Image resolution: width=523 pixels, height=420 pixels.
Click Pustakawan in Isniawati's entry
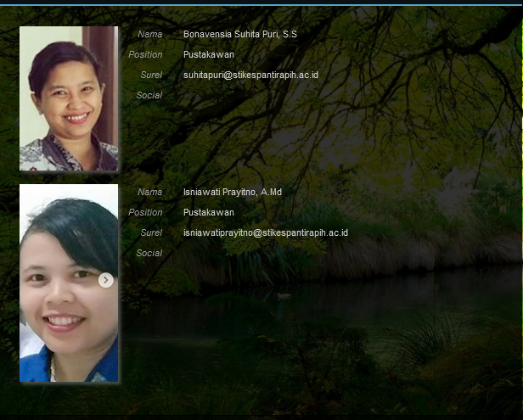pos(208,213)
